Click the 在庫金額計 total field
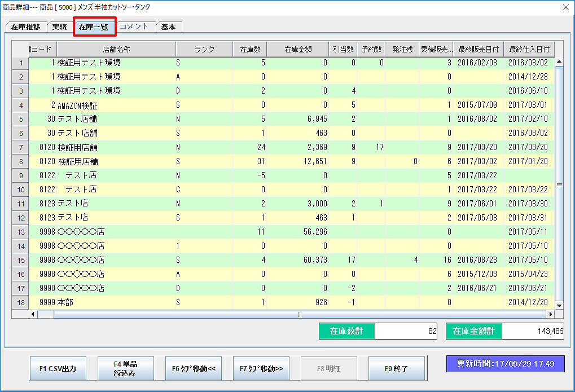The width and height of the screenshot is (575, 392). [533, 332]
